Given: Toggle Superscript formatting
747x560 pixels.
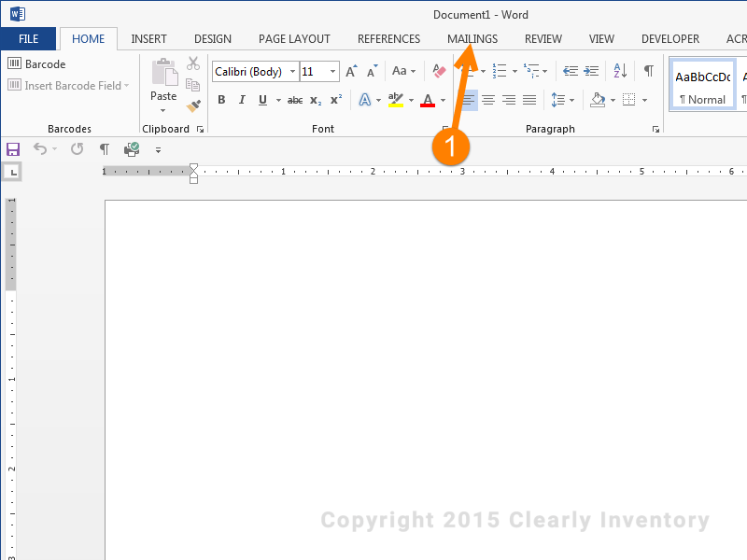Looking at the screenshot, I should click(336, 100).
